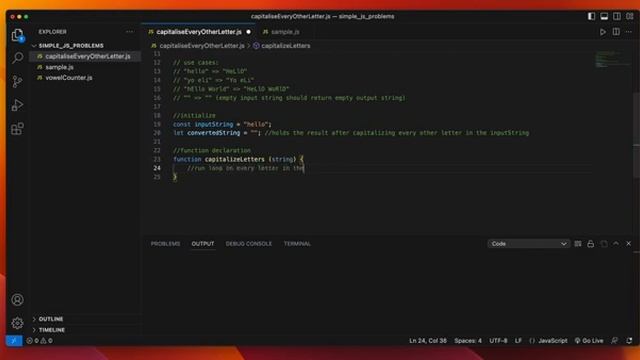Open vowelCounter.js in the file tree

[x=85, y=78]
